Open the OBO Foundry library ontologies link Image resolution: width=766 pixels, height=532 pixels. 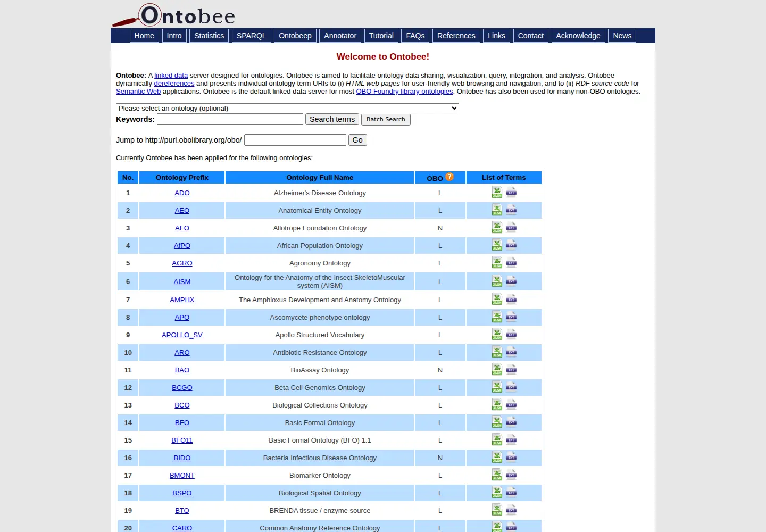click(x=404, y=92)
